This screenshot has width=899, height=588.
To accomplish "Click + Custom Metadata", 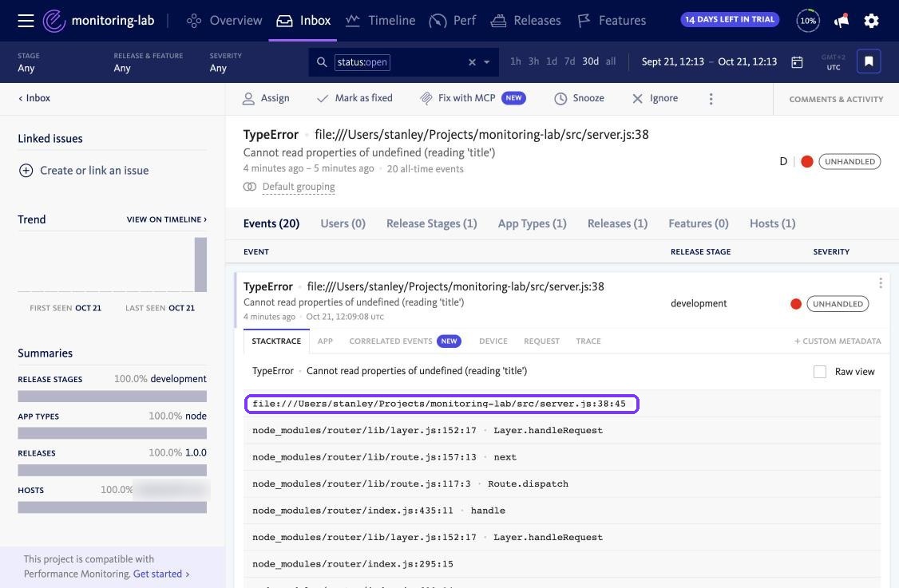I will (x=837, y=341).
